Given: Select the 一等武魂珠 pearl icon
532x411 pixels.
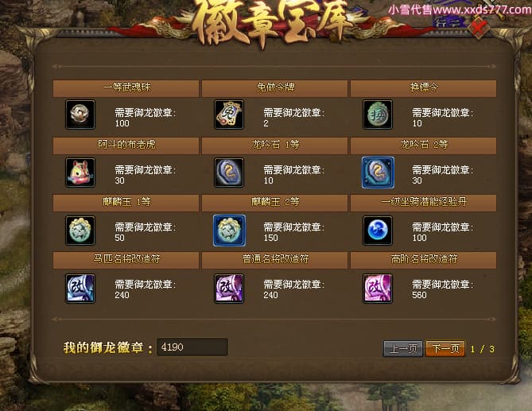Looking at the screenshot, I should point(80,114).
